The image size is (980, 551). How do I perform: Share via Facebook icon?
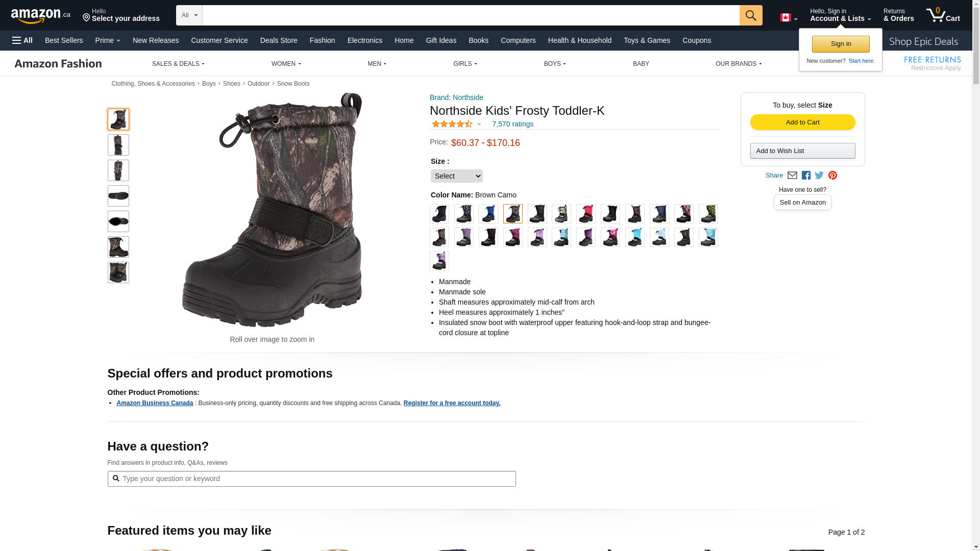pyautogui.click(x=806, y=176)
